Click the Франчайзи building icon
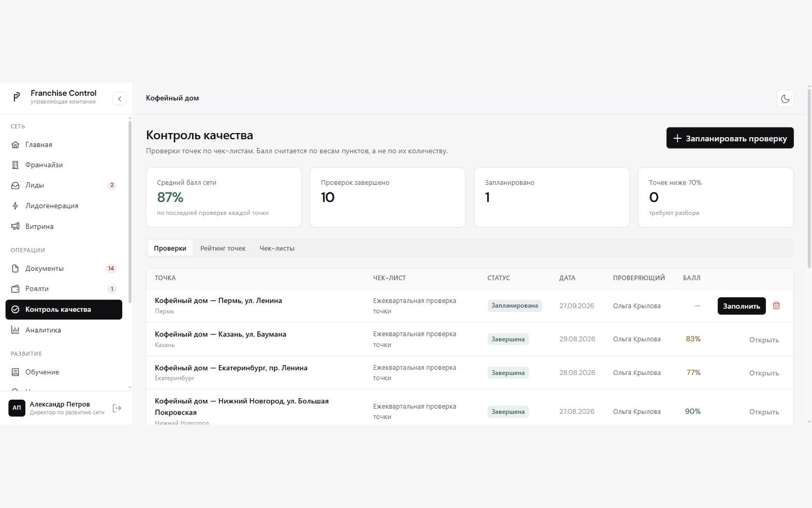 tap(15, 165)
